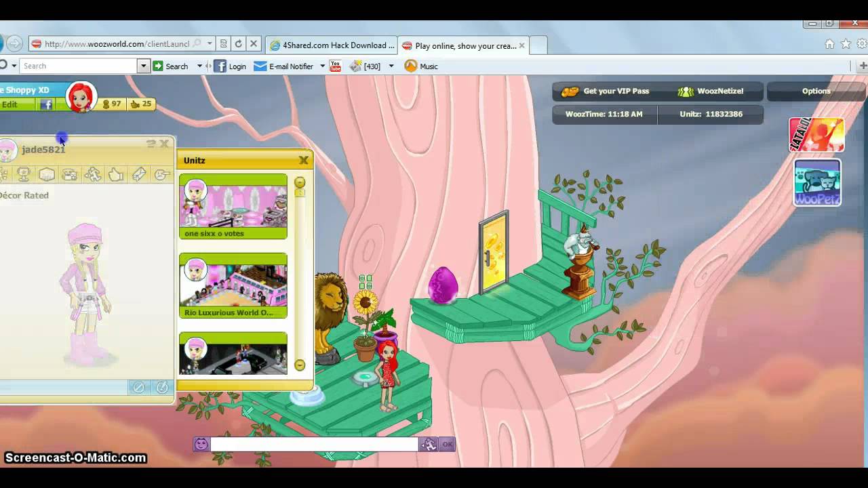Click the block icon at profile panel bottom

pyautogui.click(x=138, y=388)
